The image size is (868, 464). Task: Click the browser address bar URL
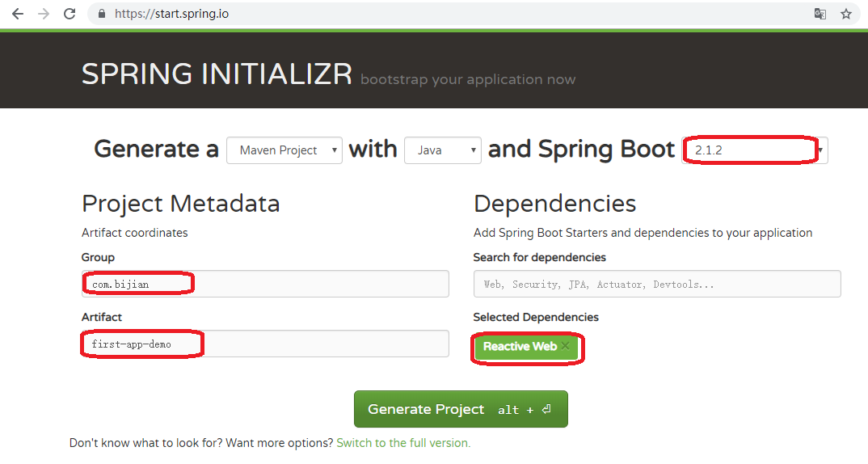pyautogui.click(x=172, y=14)
